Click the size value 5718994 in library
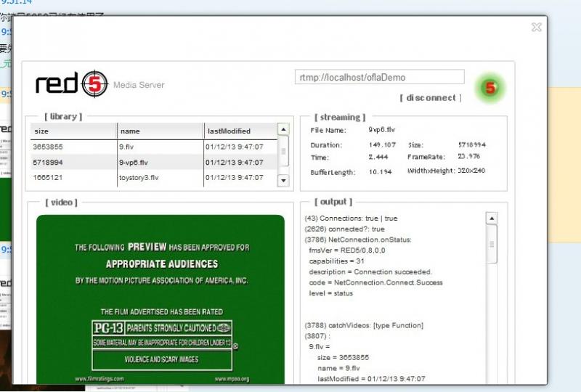This screenshot has height=392, width=581. pyautogui.click(x=48, y=163)
